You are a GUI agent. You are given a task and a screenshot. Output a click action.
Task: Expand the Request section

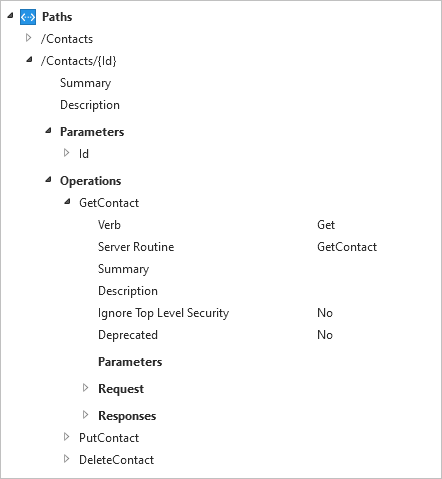(x=86, y=388)
